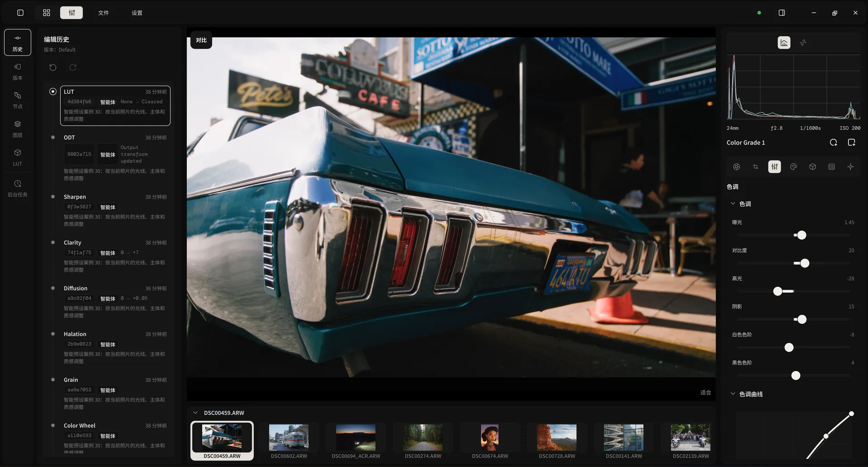Show the histogram view icon
Image resolution: width=868 pixels, height=467 pixels.
(x=784, y=43)
